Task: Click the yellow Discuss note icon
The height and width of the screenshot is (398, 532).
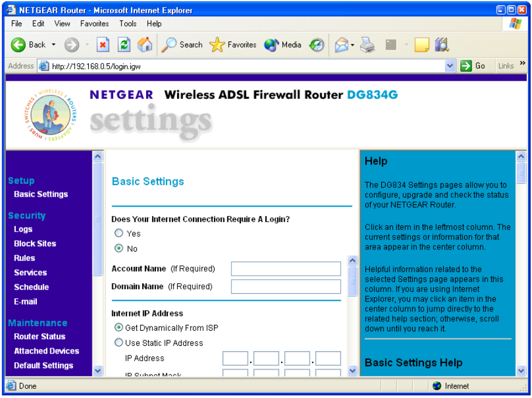Action: (422, 44)
